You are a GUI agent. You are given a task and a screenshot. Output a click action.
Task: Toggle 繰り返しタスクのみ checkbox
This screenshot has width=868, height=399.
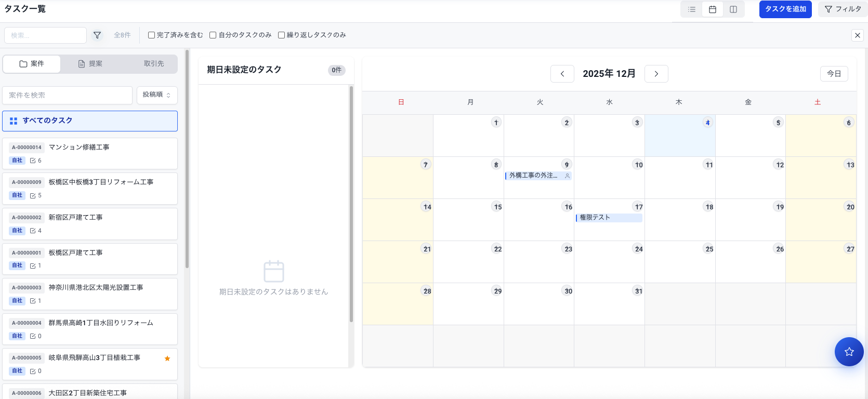[x=282, y=35]
